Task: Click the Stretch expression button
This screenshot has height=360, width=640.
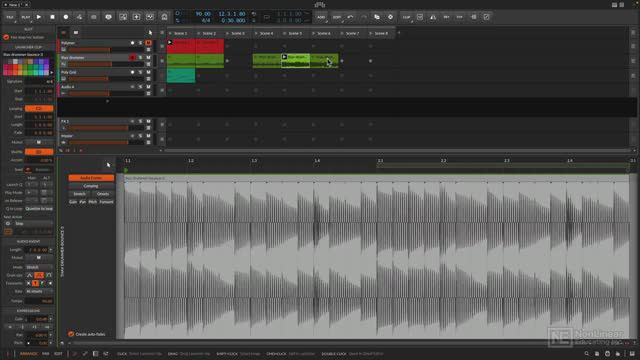Action: coord(80,194)
